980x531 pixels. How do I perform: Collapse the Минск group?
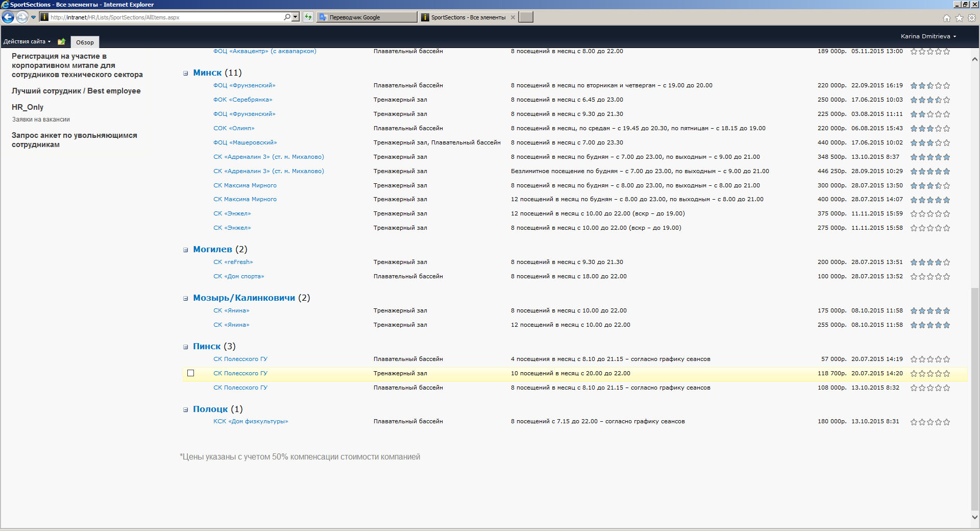pos(186,74)
